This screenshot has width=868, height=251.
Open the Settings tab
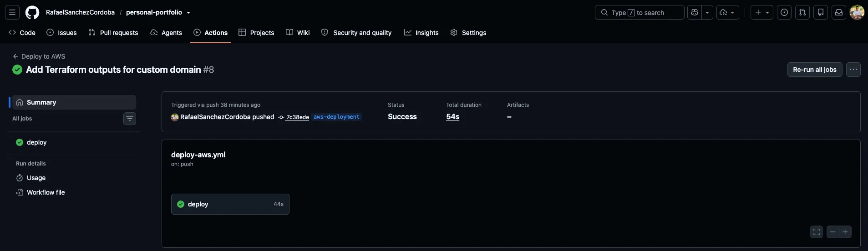[x=468, y=33]
